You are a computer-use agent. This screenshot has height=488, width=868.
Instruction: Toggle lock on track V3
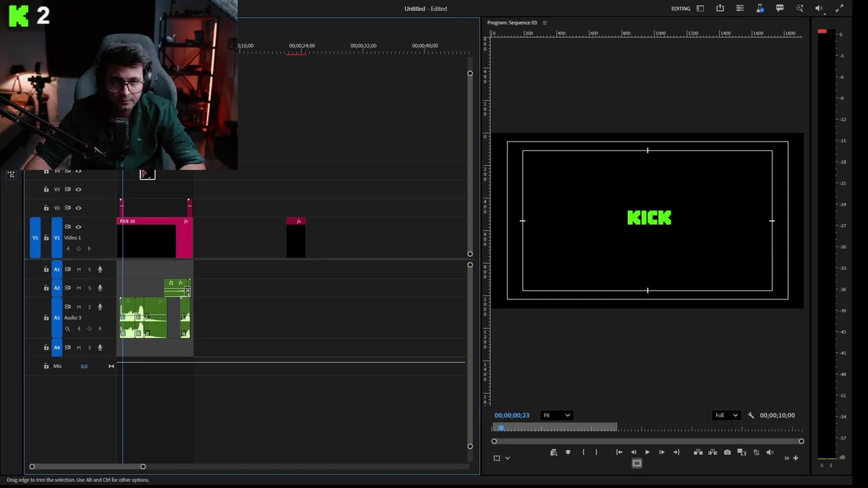[46, 189]
